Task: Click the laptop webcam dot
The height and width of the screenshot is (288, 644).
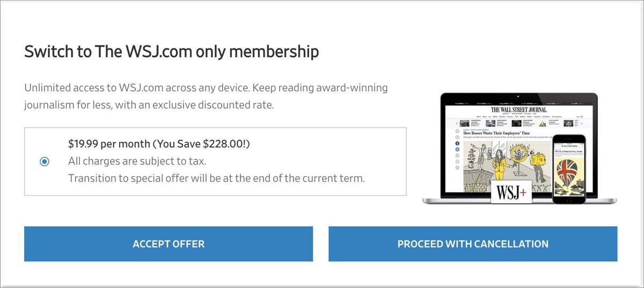Action: (x=518, y=96)
